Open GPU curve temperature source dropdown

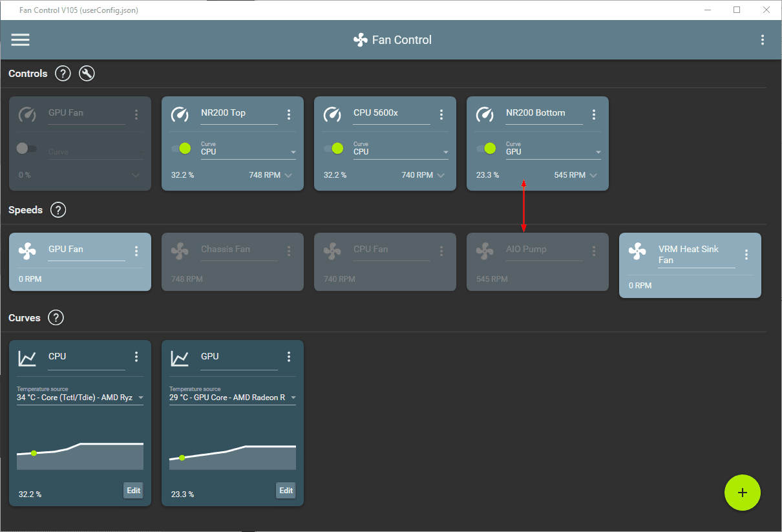[x=233, y=395]
